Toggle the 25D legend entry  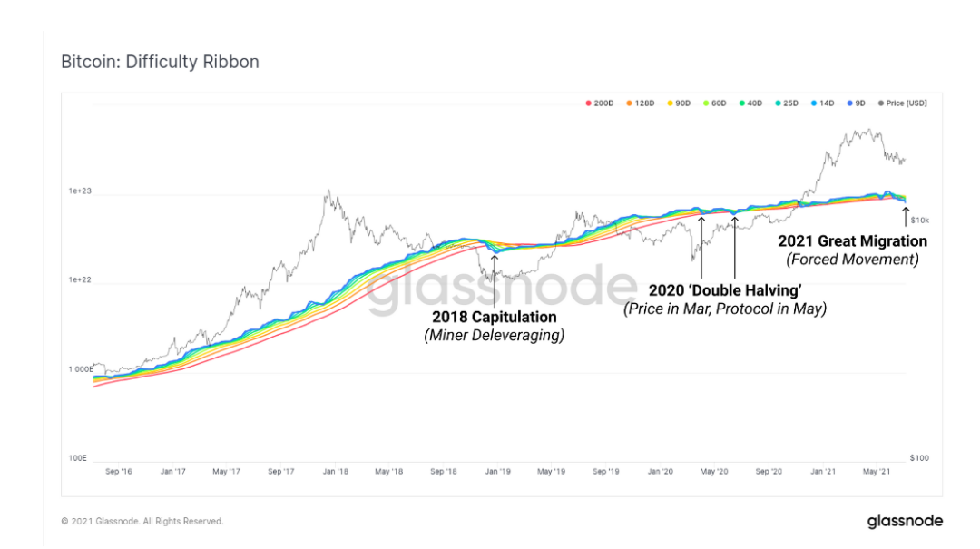(786, 103)
